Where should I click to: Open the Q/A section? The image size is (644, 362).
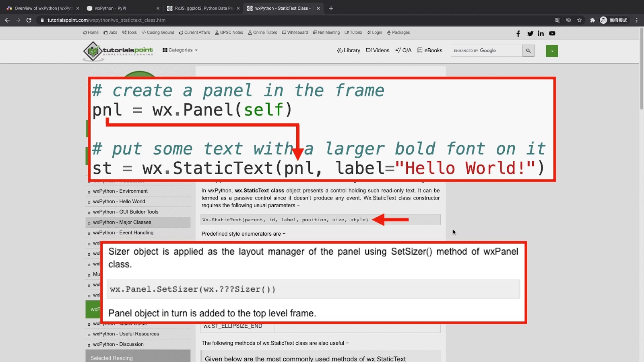403,51
